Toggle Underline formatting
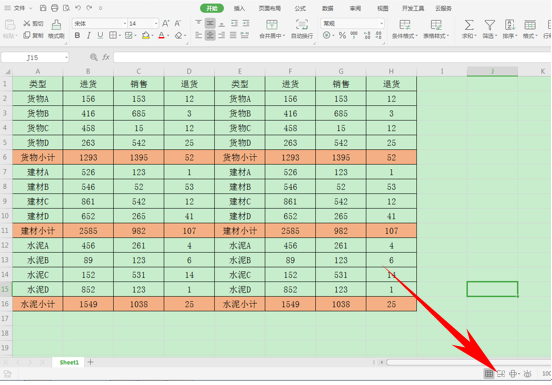Viewport: 552px width, 385px height. pyautogui.click(x=100, y=35)
